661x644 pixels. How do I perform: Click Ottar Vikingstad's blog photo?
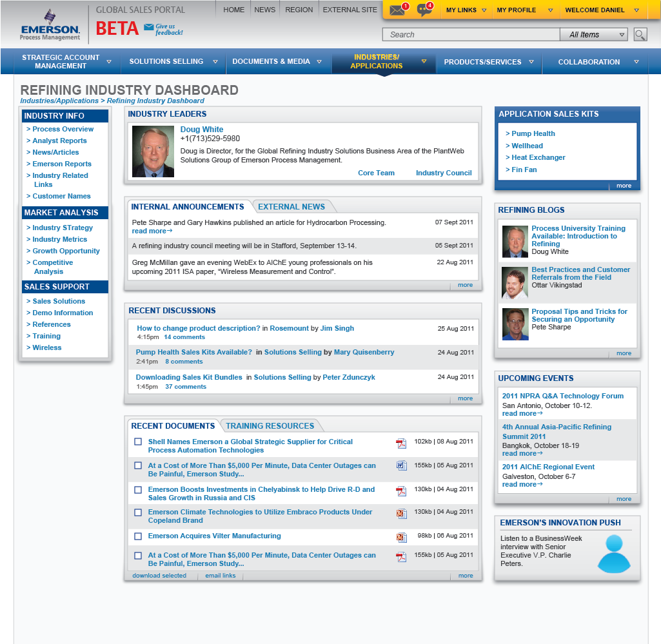(x=515, y=283)
